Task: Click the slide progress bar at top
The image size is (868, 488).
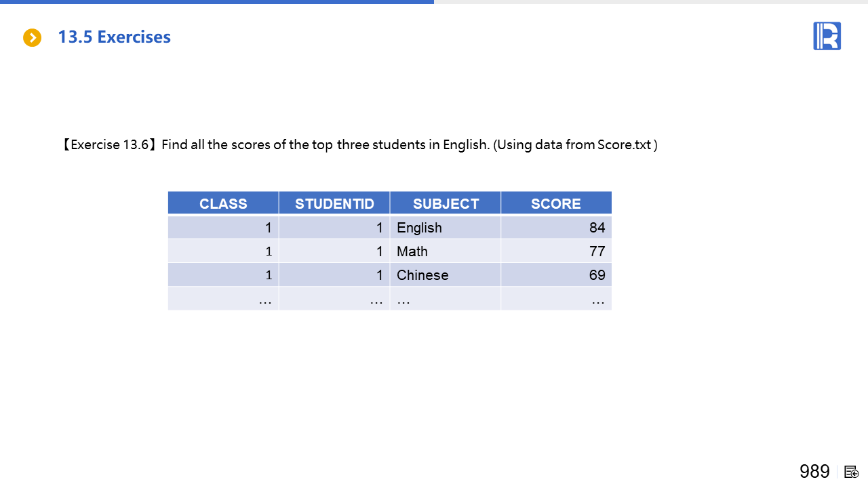Action: [x=217, y=2]
